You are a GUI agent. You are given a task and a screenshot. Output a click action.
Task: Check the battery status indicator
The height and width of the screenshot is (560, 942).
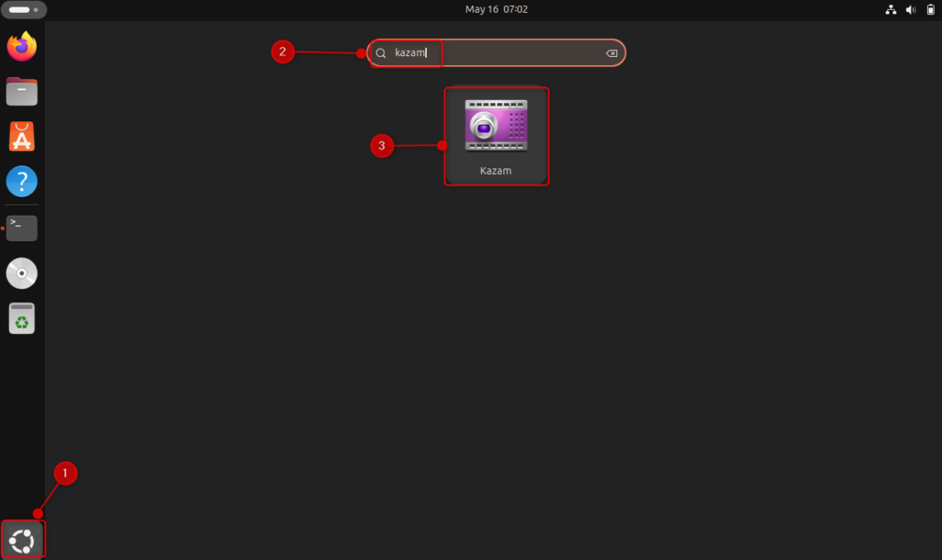coord(929,9)
